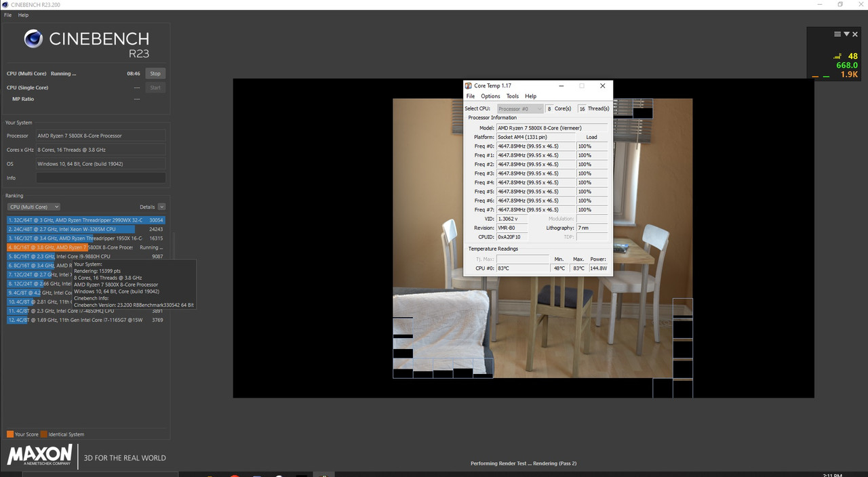Open the Help menu in Cinebench
This screenshot has height=477, width=868.
23,15
